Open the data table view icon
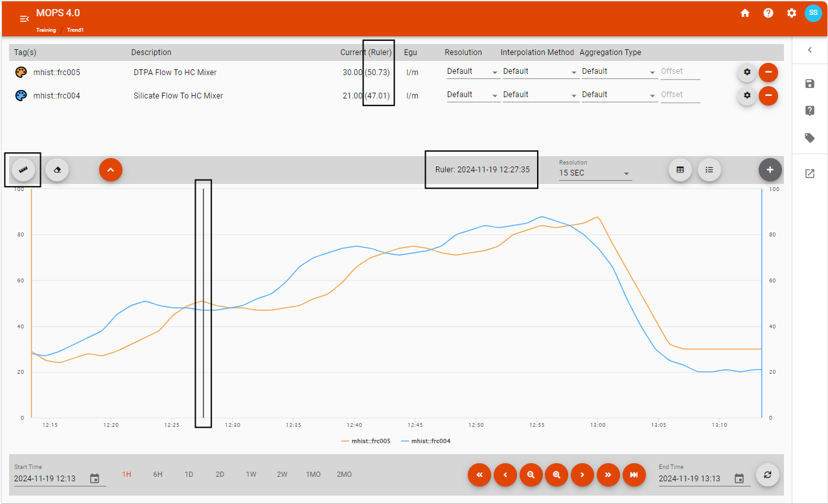This screenshot has width=828, height=504. (680, 170)
